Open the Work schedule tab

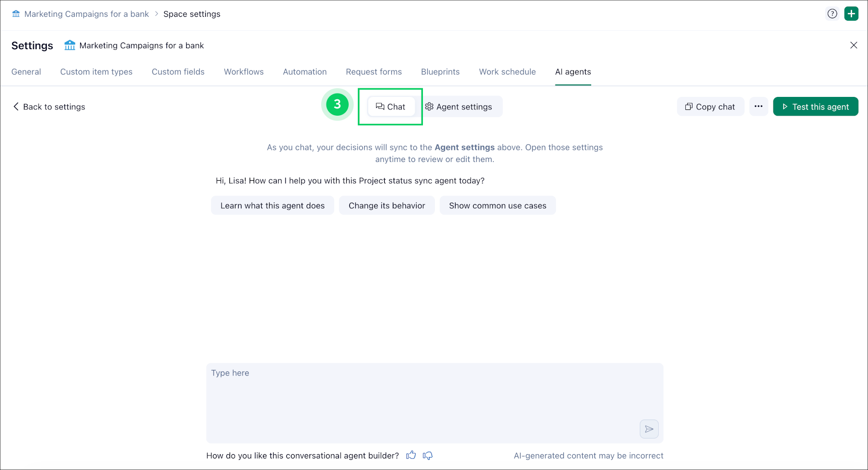507,72
